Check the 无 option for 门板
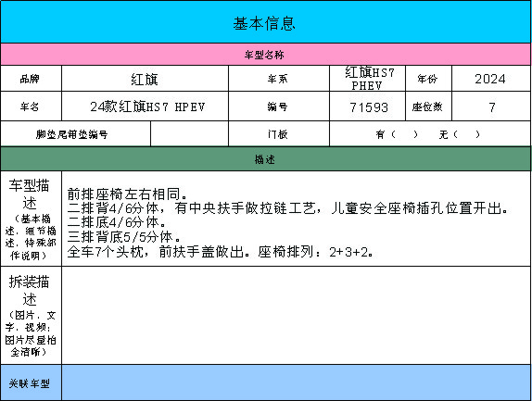The image size is (532, 401). click(460, 134)
